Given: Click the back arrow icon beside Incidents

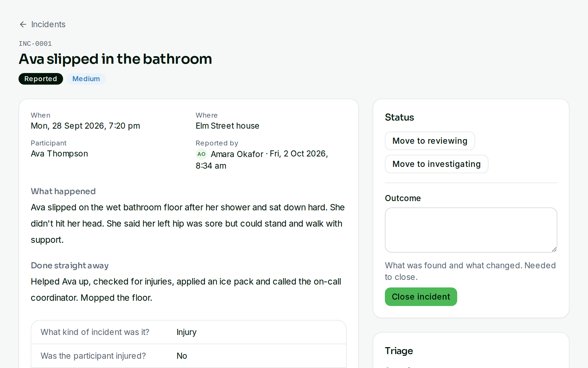Looking at the screenshot, I should coord(23,24).
